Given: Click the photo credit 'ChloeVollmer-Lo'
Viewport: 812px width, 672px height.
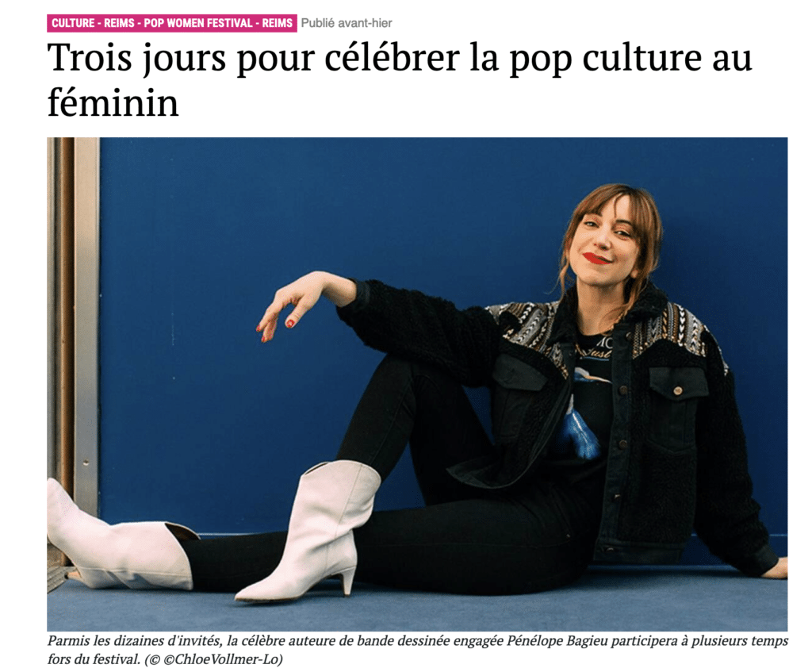Looking at the screenshot, I should click(228, 660).
